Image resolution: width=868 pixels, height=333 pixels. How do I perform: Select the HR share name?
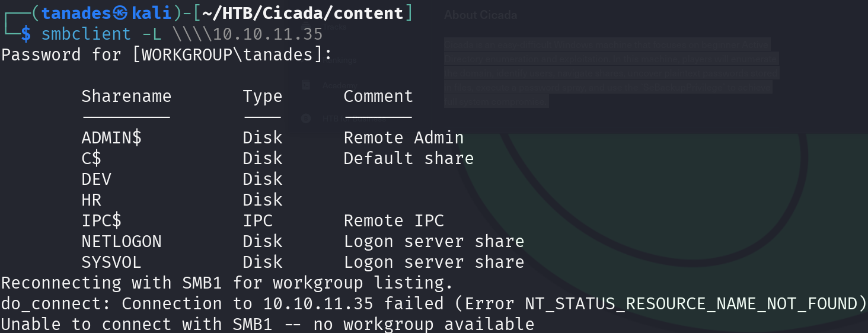[91, 200]
